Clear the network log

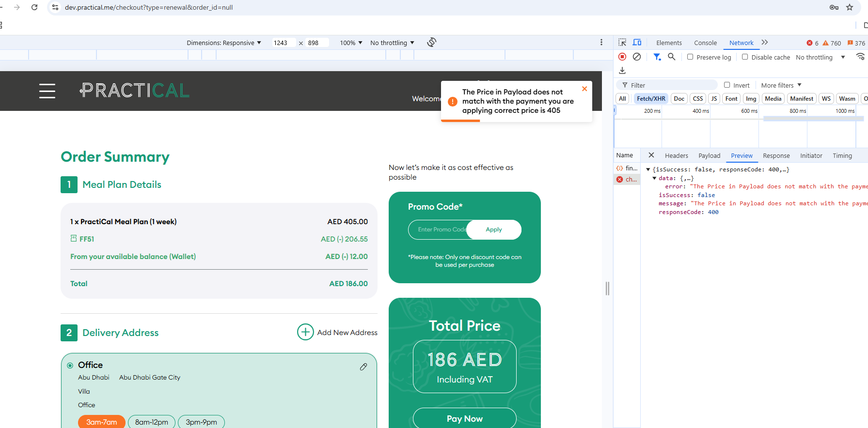637,57
